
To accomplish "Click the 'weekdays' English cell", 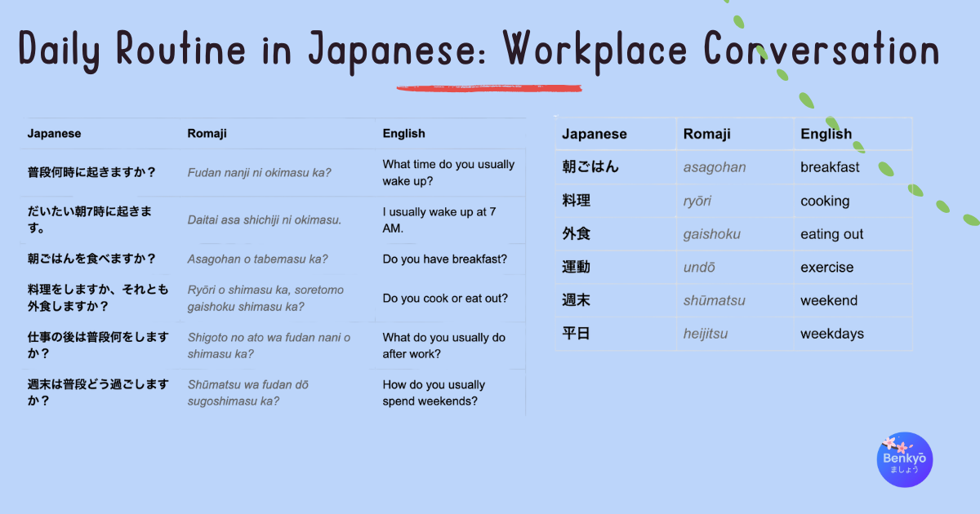I will pos(832,334).
